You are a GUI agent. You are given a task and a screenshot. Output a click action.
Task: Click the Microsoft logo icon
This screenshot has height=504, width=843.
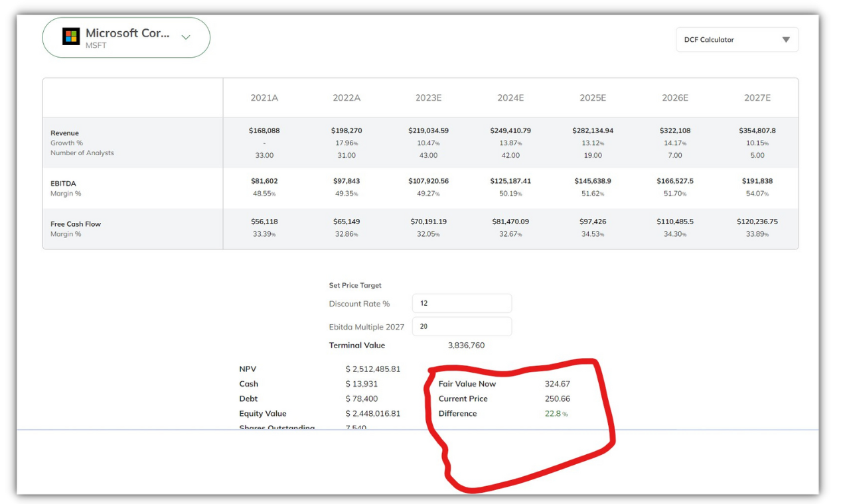[x=71, y=36]
